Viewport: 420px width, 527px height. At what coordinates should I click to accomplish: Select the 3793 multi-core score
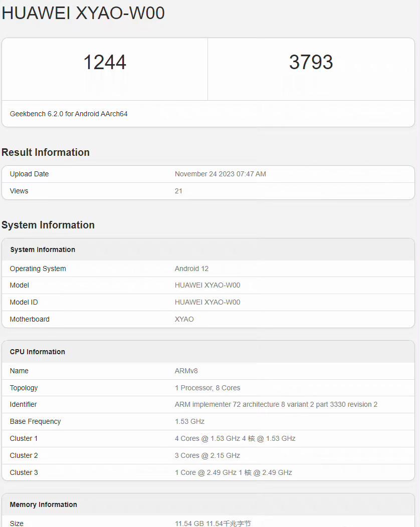pos(311,62)
